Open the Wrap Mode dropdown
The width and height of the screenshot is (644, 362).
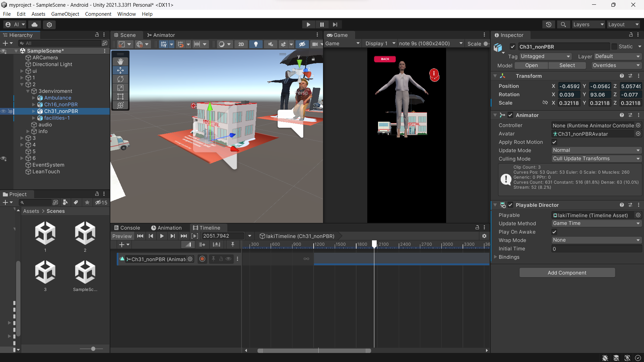[x=596, y=240]
